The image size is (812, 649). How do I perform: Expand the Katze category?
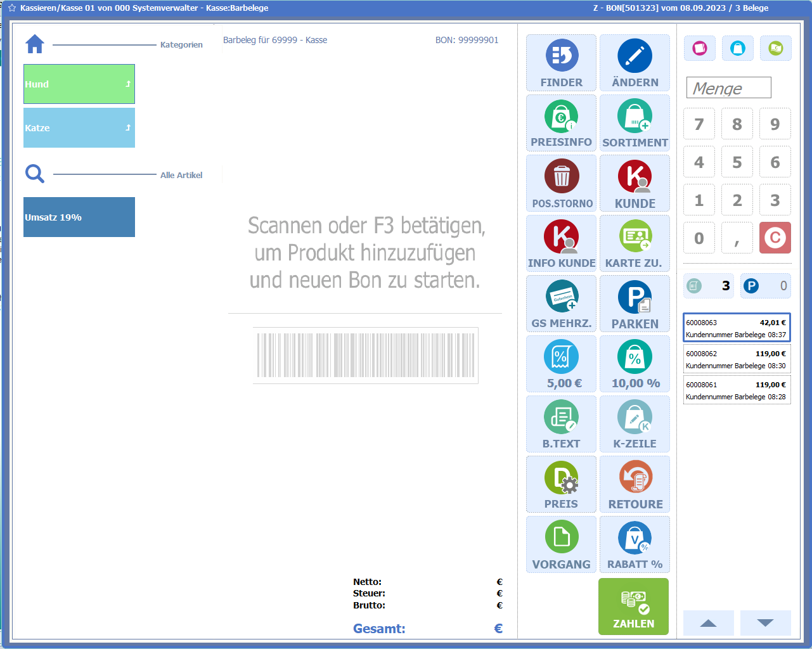[79, 127]
